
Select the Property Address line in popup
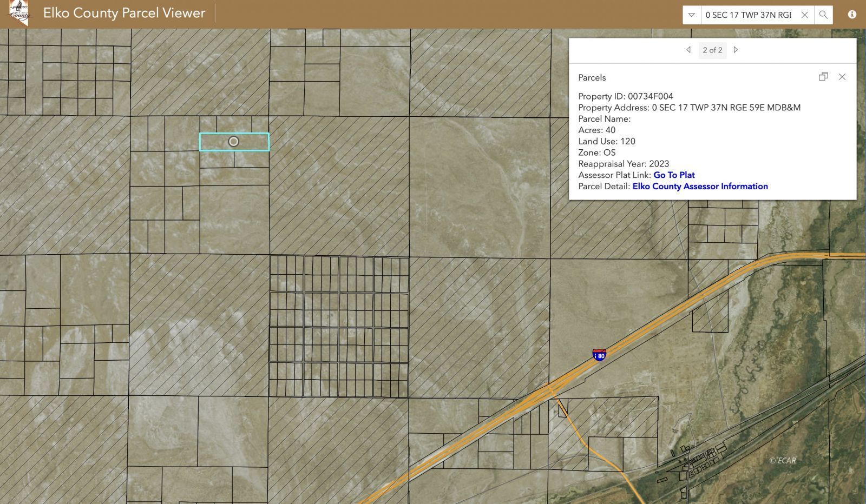coord(689,108)
